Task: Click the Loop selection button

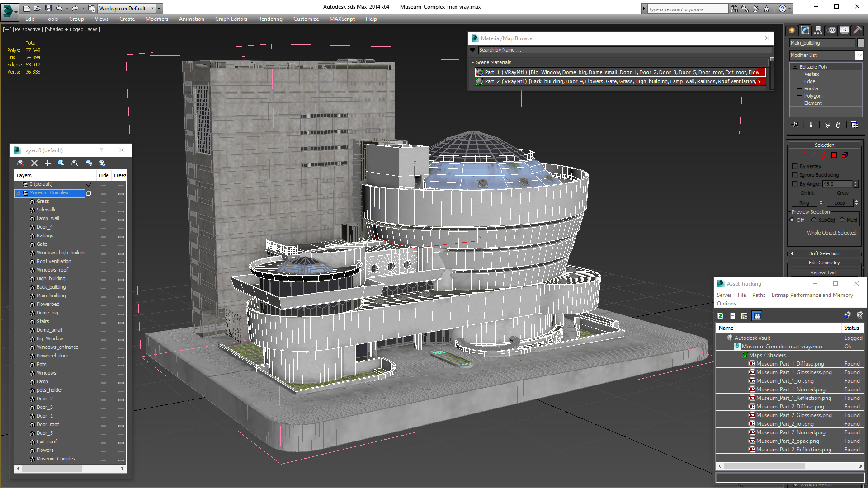Action: click(840, 203)
